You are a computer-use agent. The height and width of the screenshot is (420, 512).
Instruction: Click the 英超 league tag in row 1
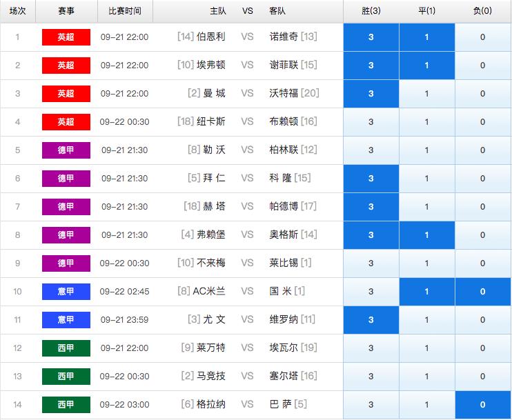[66, 37]
